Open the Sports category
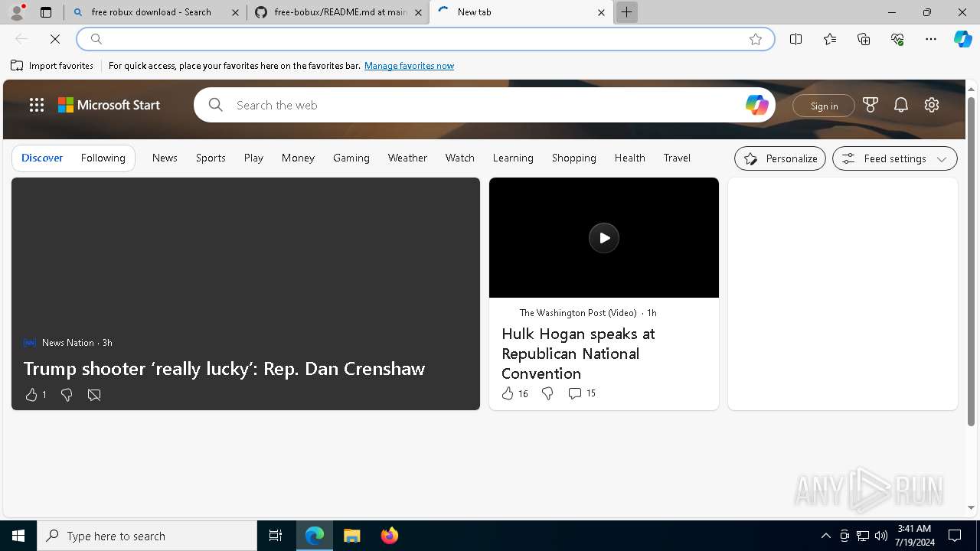Viewport: 980px width, 551px height. [211, 158]
